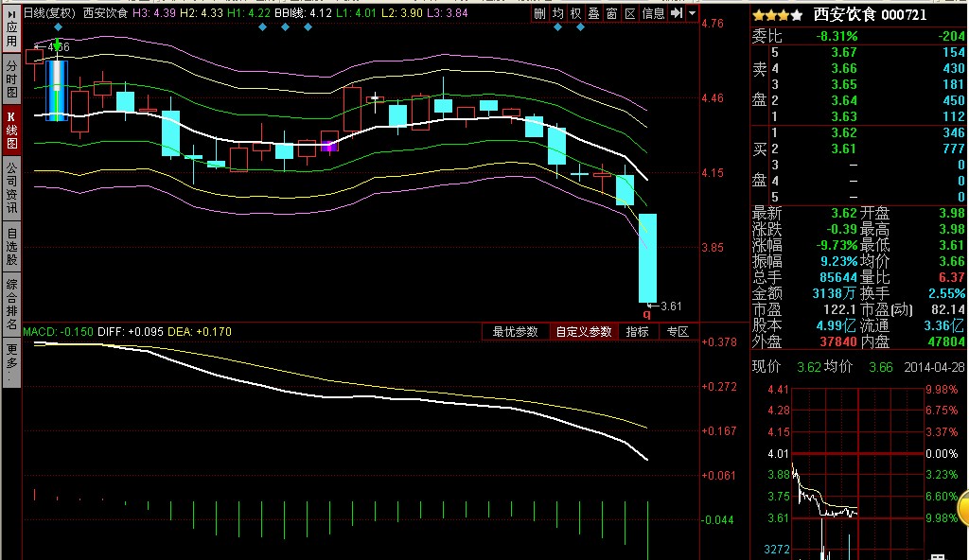Open the 应用 sidebar tab

[x=11, y=28]
